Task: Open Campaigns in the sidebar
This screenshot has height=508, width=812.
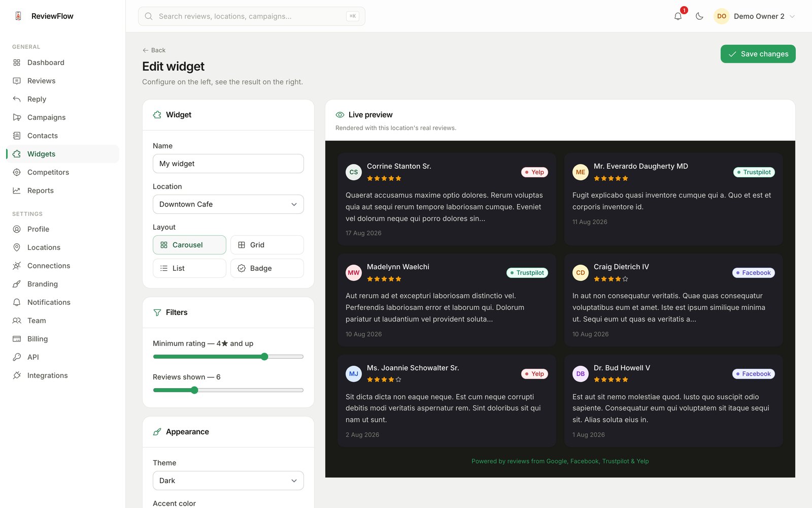Action: pyautogui.click(x=63, y=117)
